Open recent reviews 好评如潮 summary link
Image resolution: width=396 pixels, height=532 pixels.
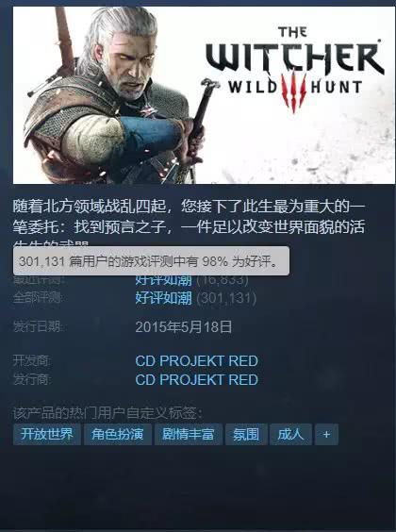[163, 280]
